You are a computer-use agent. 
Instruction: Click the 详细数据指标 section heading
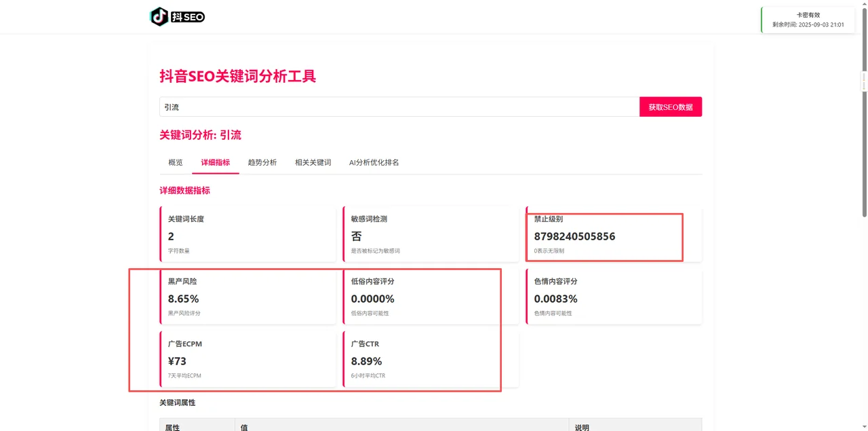click(185, 191)
